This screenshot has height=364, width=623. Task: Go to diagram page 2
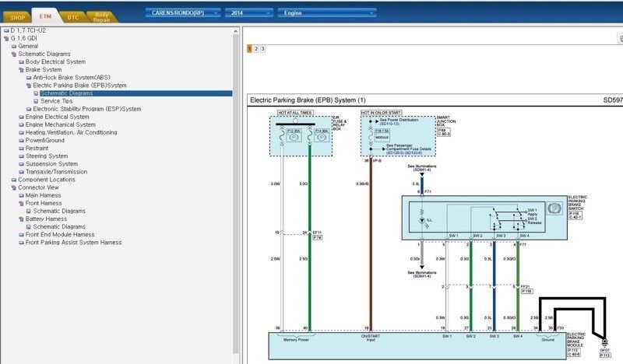pos(256,48)
